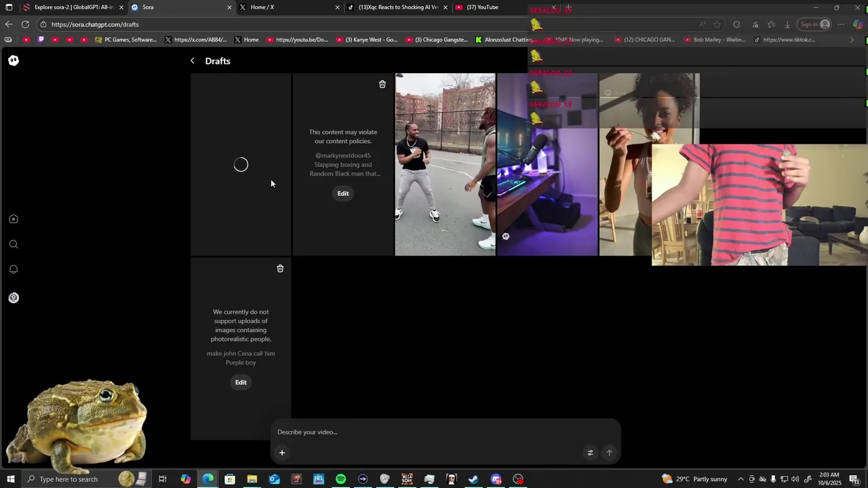Open the search icon in Sora sidebar
The height and width of the screenshot is (488, 868).
[14, 244]
